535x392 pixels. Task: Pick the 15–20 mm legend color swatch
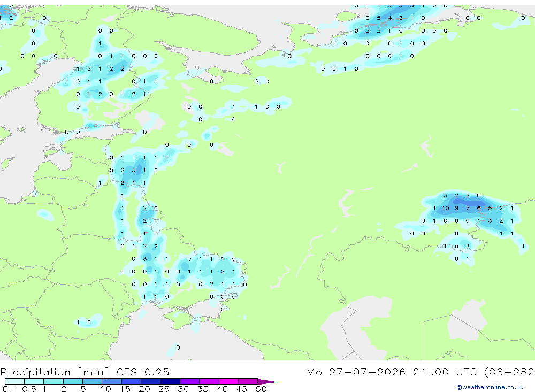(132, 381)
